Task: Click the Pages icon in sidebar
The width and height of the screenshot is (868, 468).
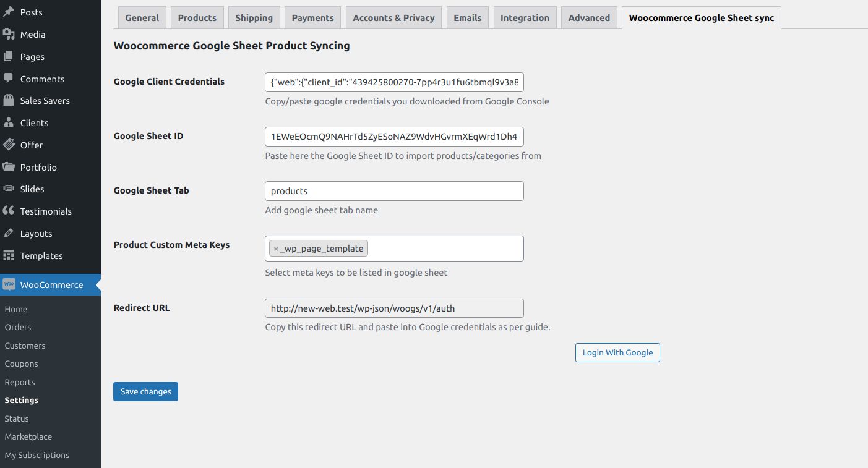Action: click(x=9, y=57)
